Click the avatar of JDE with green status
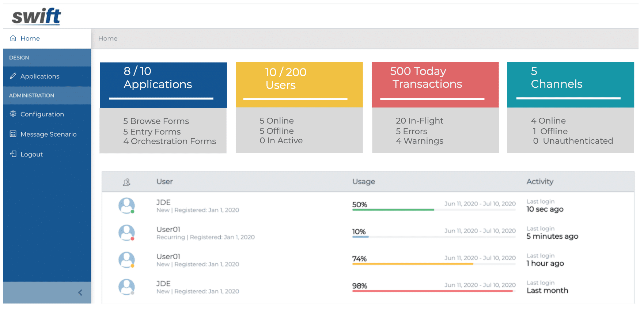644x332 pixels. pos(126,205)
